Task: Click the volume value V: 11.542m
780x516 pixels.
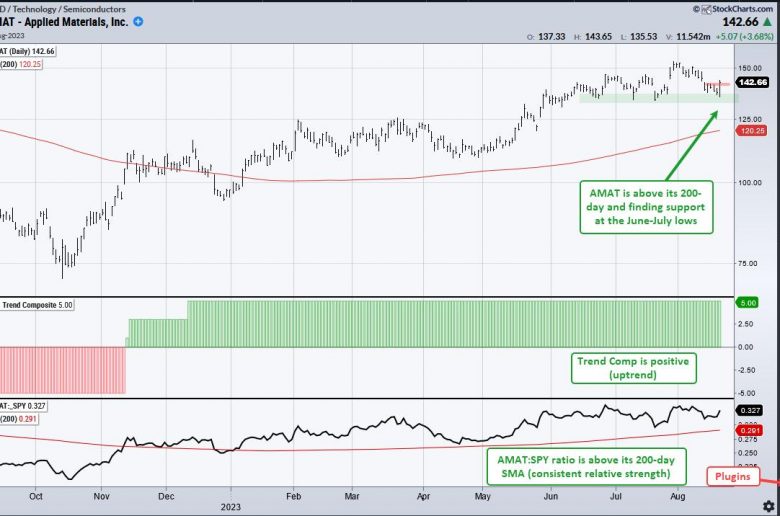Action: [x=689, y=37]
